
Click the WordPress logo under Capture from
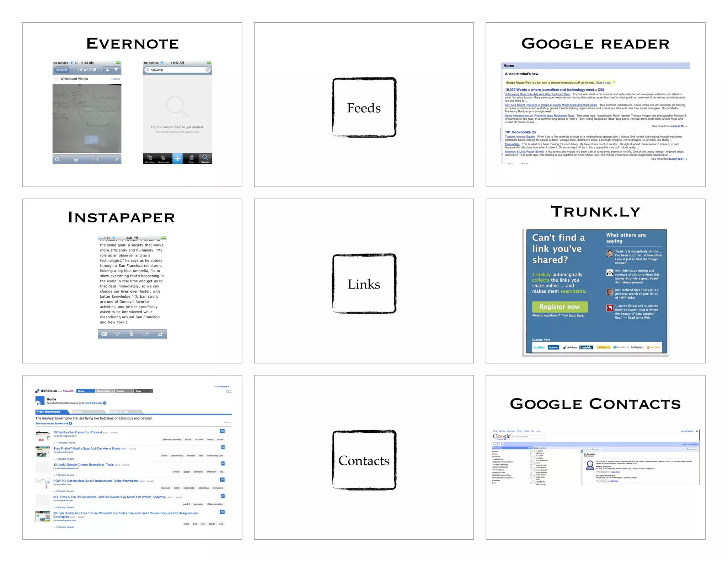coord(621,347)
